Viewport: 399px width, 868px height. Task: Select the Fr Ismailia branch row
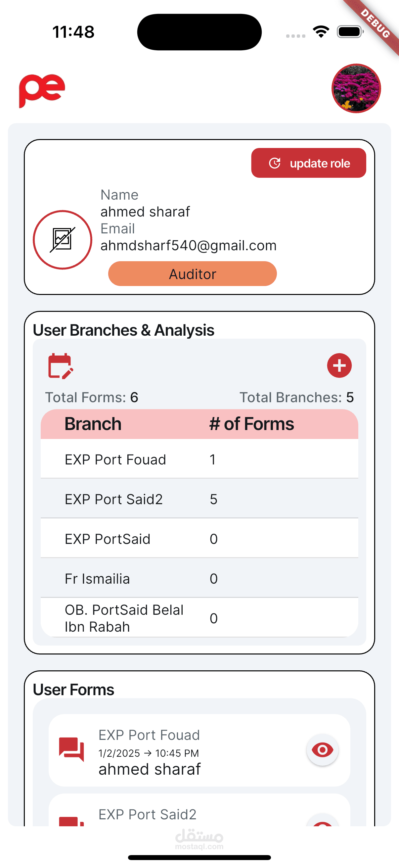pyautogui.click(x=199, y=579)
